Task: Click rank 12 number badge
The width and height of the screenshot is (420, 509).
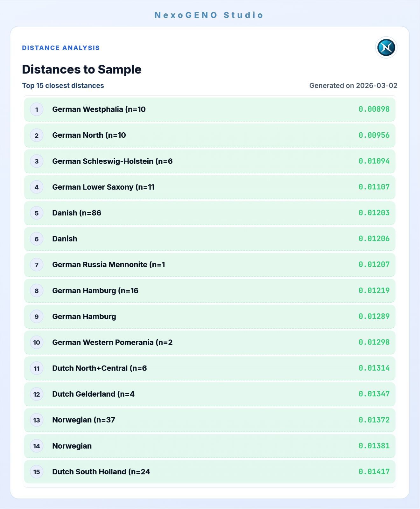Action: click(x=37, y=394)
